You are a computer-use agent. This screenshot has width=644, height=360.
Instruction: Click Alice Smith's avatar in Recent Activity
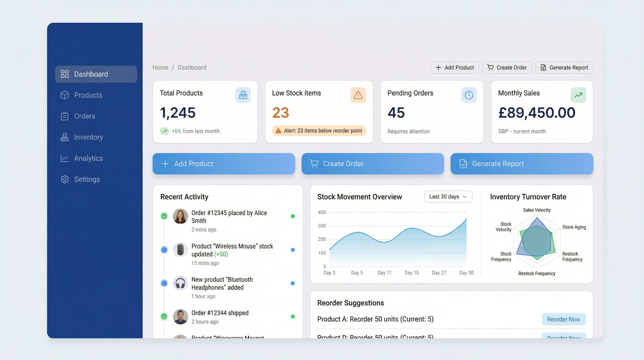pos(180,216)
